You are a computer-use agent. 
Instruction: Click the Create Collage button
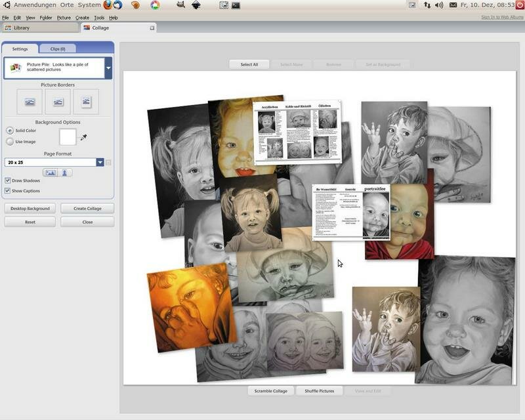(87, 208)
